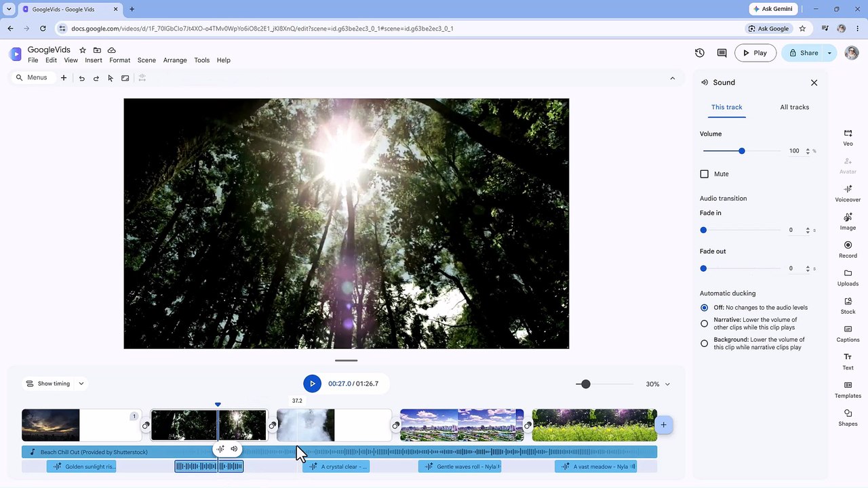Open the Shapes sidebar panel
Viewport: 868px width, 488px height.
848,418
